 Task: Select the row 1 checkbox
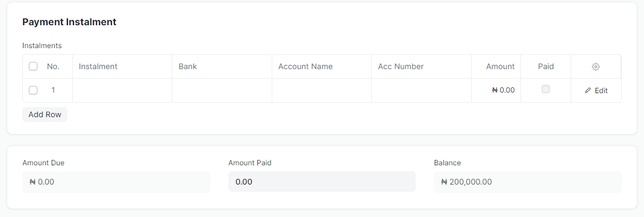(33, 91)
